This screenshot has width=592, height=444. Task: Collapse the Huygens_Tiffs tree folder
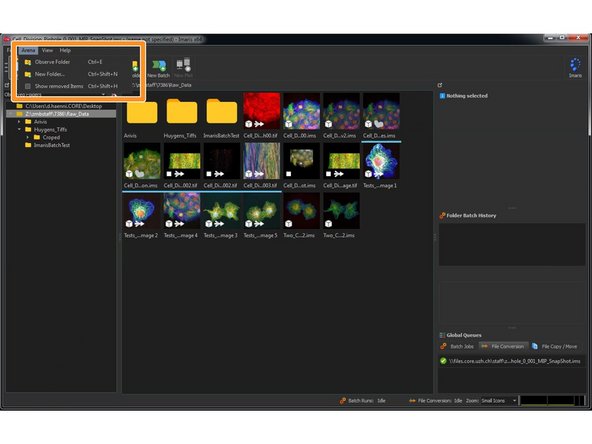[19, 130]
